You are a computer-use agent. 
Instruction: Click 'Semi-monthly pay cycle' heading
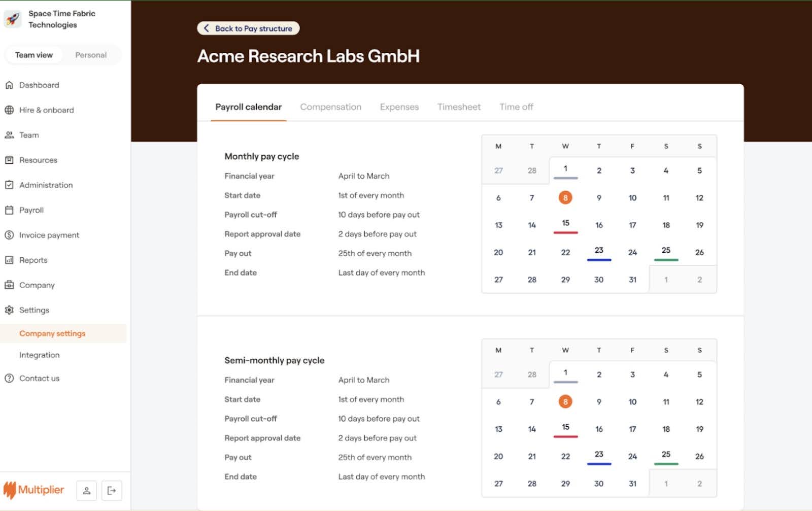[x=275, y=360]
